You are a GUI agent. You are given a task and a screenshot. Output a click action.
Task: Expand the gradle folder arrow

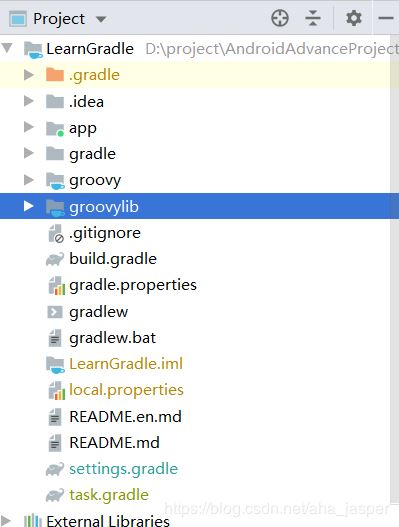tap(29, 153)
